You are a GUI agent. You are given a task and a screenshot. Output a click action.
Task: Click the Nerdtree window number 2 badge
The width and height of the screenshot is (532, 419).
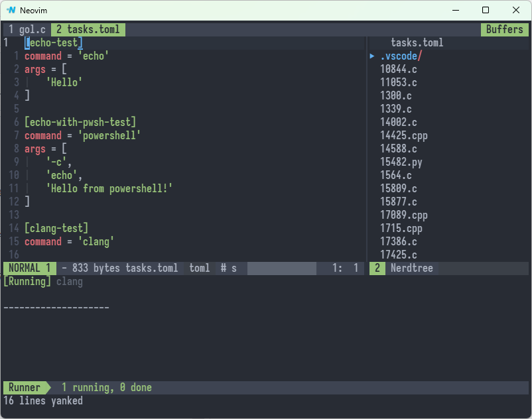click(377, 268)
